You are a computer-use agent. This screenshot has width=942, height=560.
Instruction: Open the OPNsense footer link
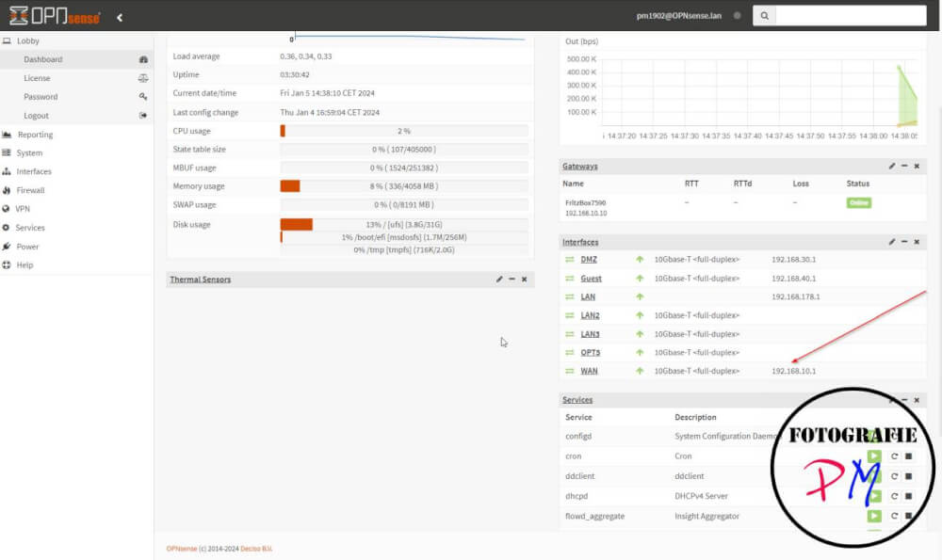[x=182, y=549]
